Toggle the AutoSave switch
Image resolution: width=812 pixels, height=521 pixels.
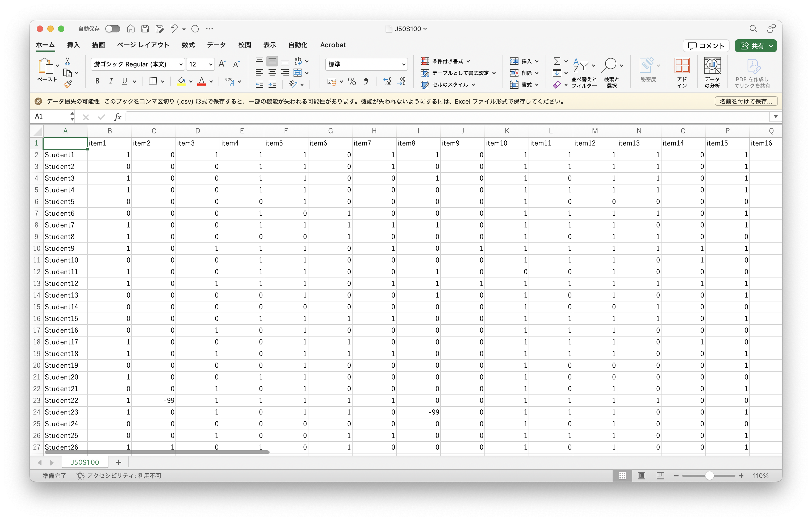click(x=112, y=29)
